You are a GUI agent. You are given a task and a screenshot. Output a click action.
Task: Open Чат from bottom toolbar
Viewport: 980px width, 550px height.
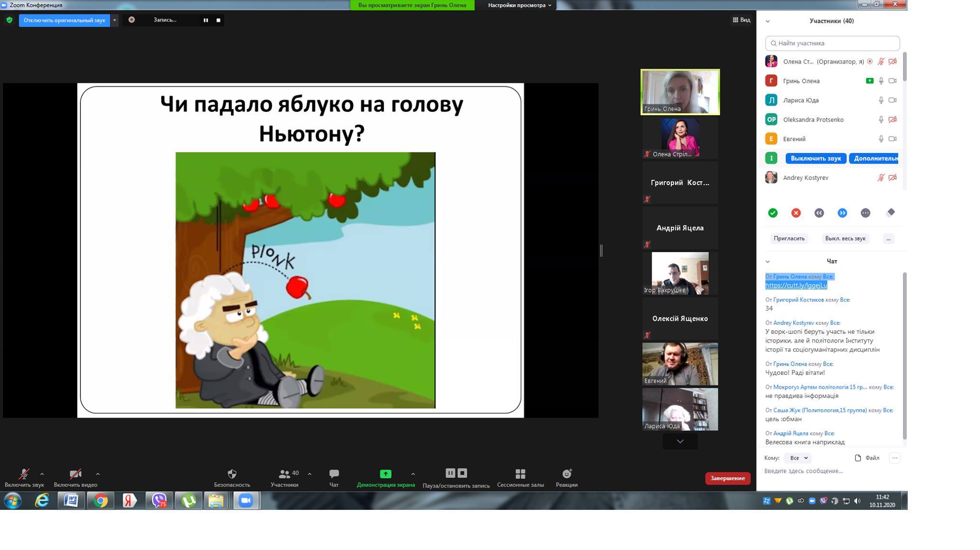pos(334,478)
